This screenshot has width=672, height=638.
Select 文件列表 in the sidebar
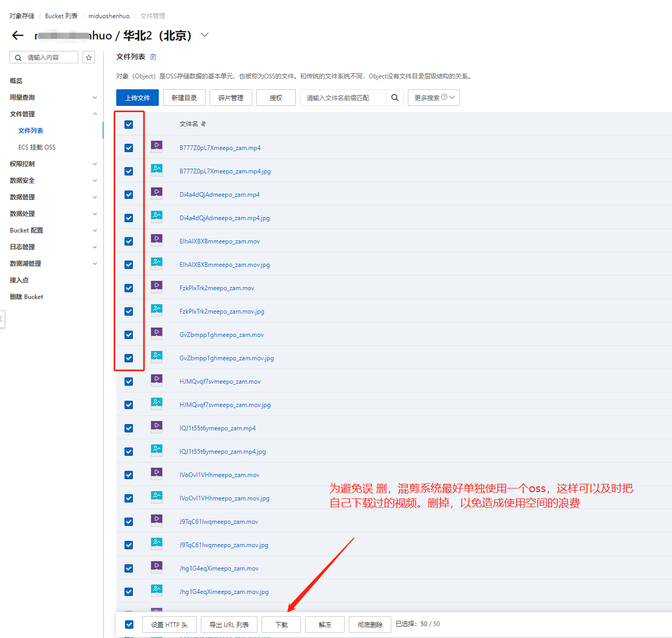coord(31,131)
